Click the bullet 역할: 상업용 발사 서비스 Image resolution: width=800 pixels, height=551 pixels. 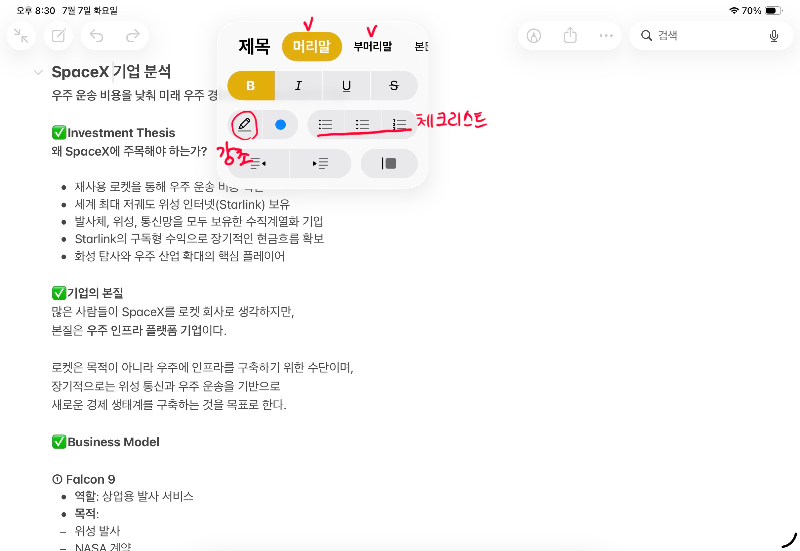[134, 496]
